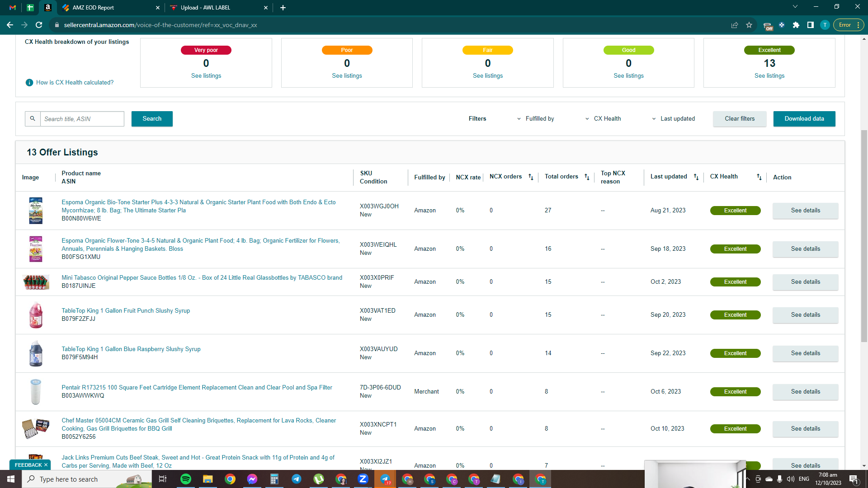
Task: Open the tab search chevron in Chrome
Action: click(x=795, y=7)
